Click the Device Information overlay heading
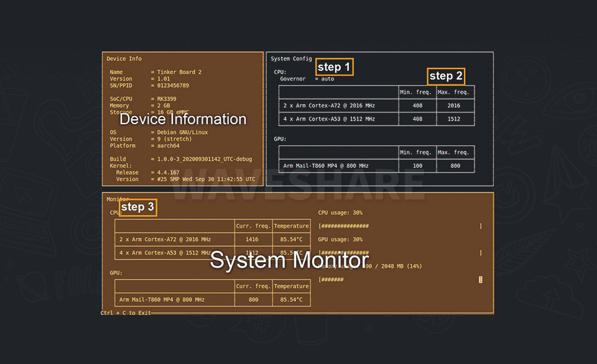Image resolution: width=597 pixels, height=364 pixels. click(x=183, y=119)
